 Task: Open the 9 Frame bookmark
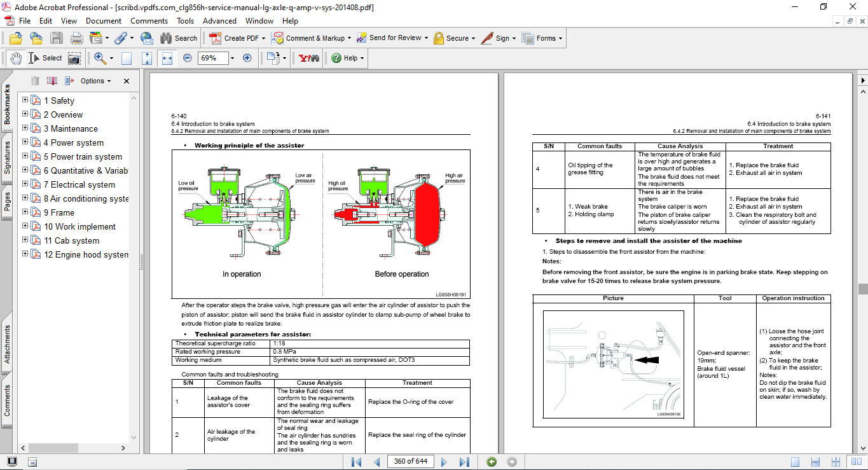(x=59, y=212)
